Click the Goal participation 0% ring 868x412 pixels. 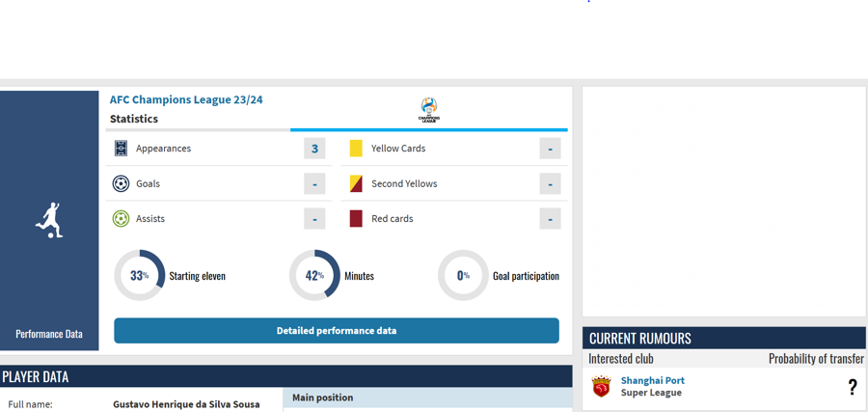(463, 275)
